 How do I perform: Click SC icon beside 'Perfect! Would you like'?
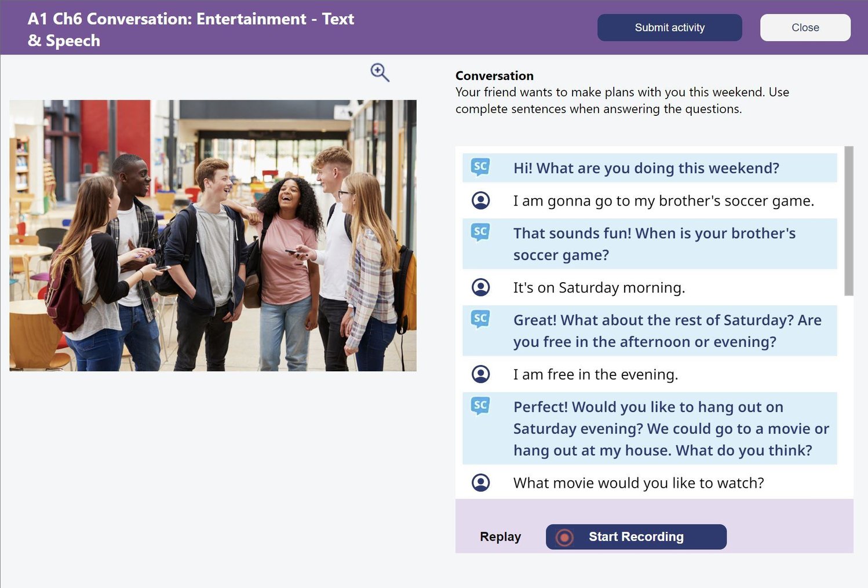[480, 406]
